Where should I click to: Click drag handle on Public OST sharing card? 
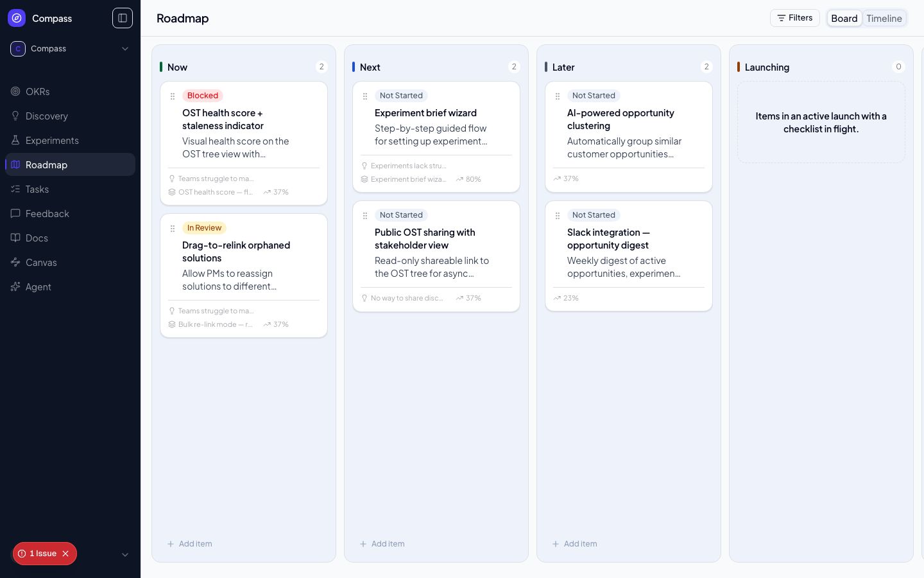click(365, 216)
